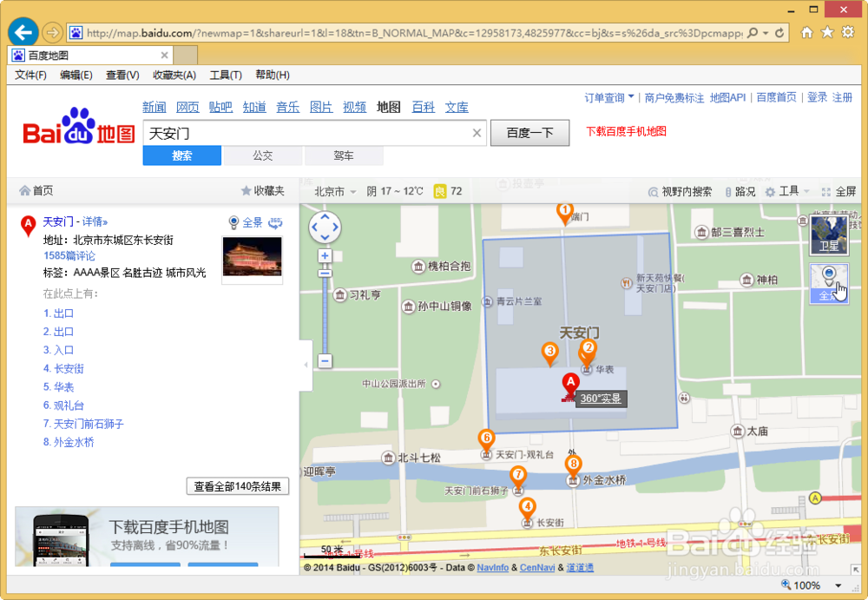Open address bar search dropdown arrow
Viewport: 868px width, 600px height.
tap(766, 33)
